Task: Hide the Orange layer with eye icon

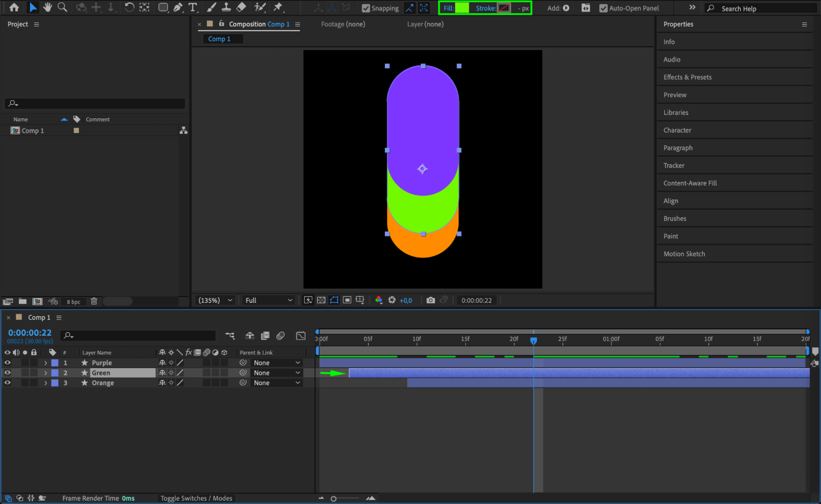Action: [x=7, y=383]
